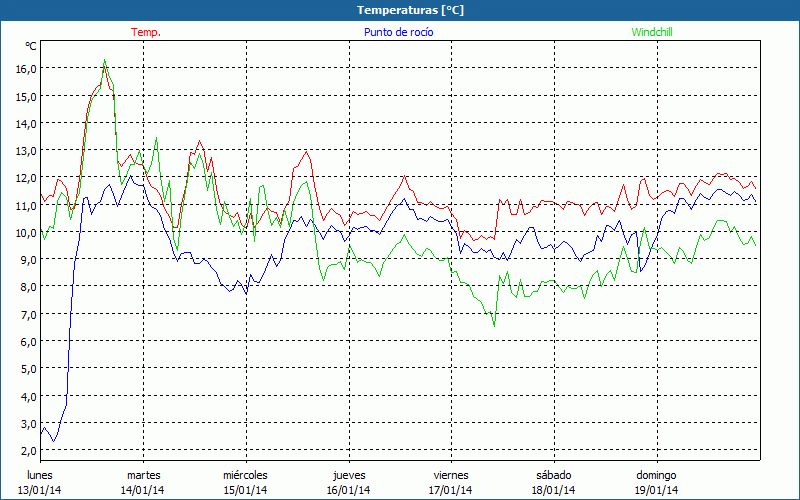This screenshot has width=800, height=500.
Task: Click the 13/01/14 date label
Action: point(40,490)
